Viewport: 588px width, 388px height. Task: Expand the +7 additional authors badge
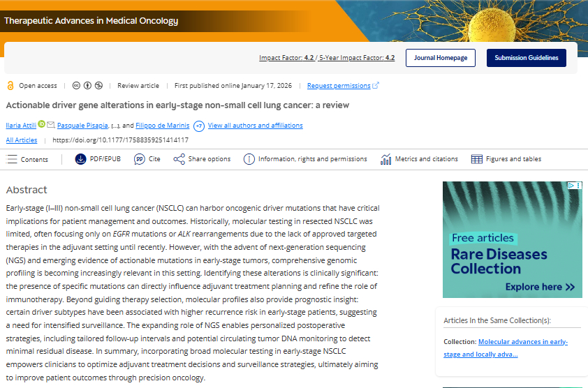click(x=199, y=126)
